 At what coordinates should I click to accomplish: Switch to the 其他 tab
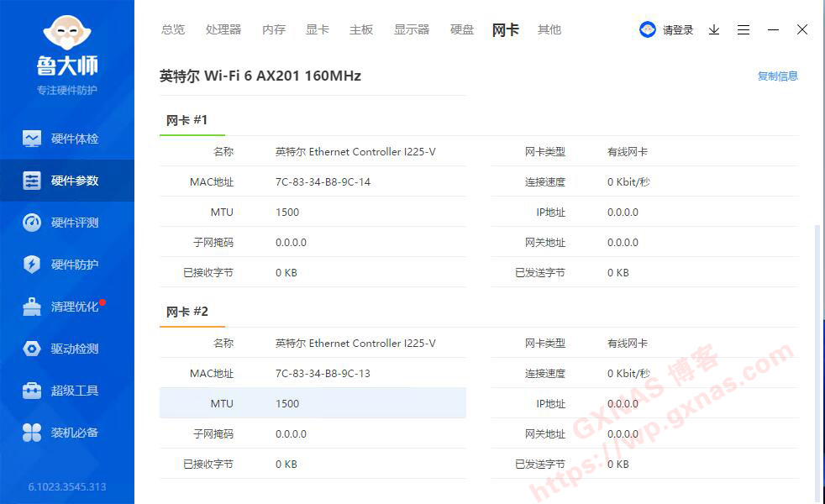tap(549, 29)
